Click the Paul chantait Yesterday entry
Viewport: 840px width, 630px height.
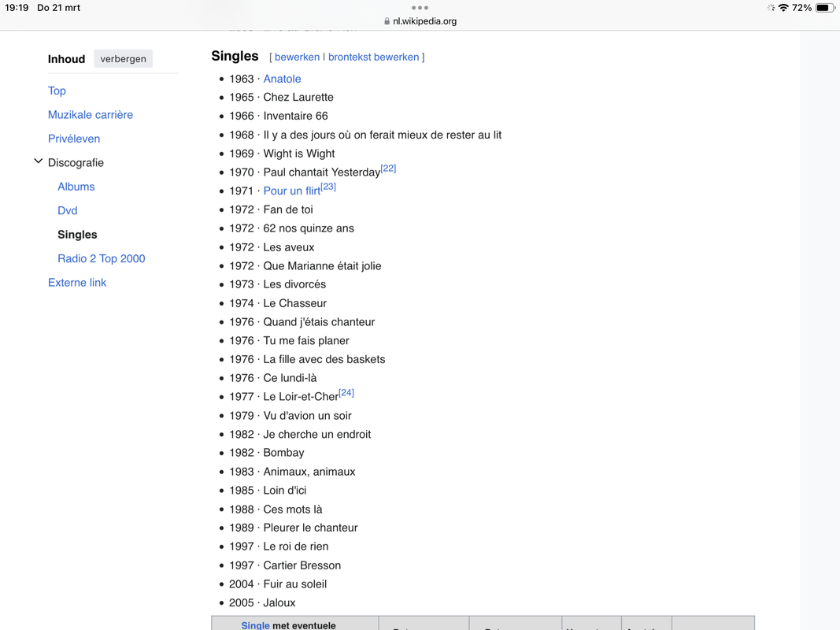point(321,172)
